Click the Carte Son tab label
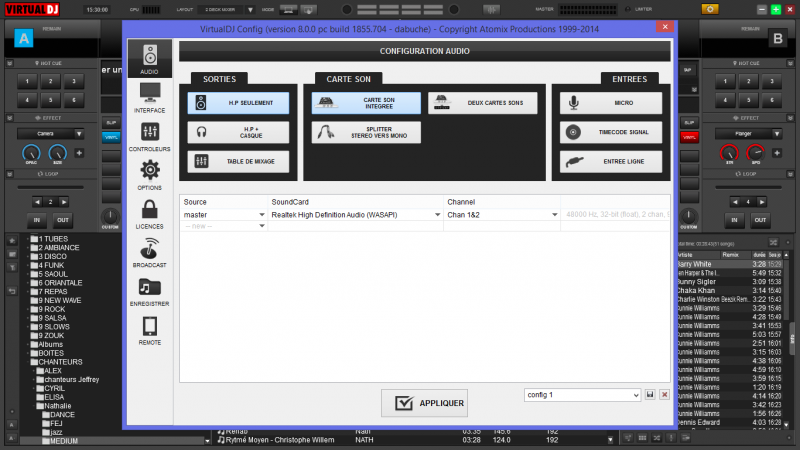This screenshot has width=800, height=450. [x=348, y=79]
